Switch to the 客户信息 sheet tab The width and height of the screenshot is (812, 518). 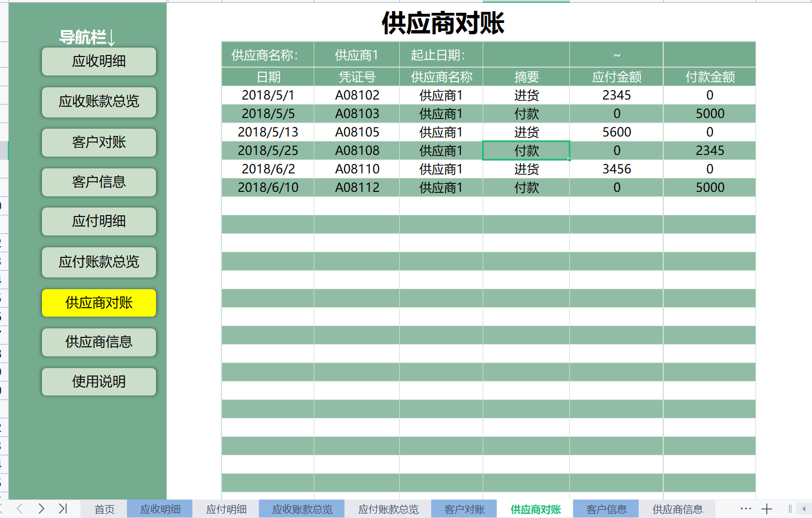tap(606, 508)
